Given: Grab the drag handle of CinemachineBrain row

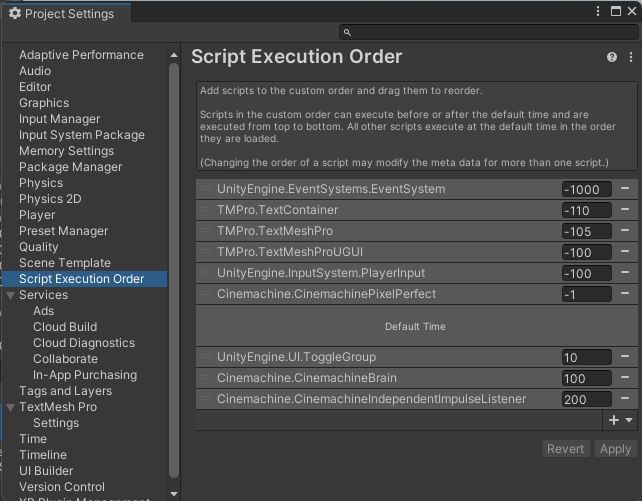Looking at the screenshot, I should tap(206, 377).
